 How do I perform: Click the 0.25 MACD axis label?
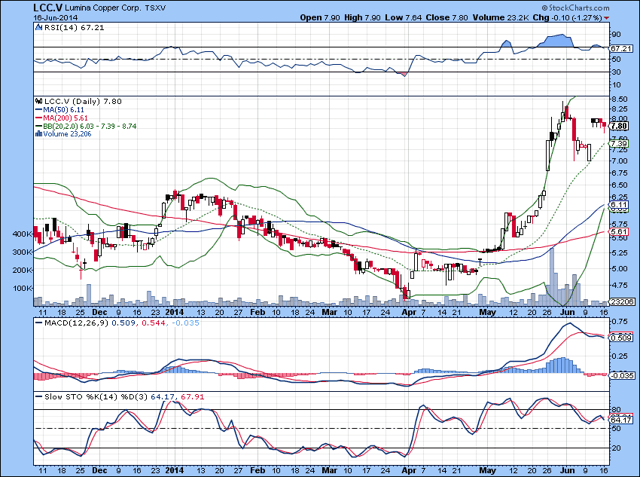(620, 356)
